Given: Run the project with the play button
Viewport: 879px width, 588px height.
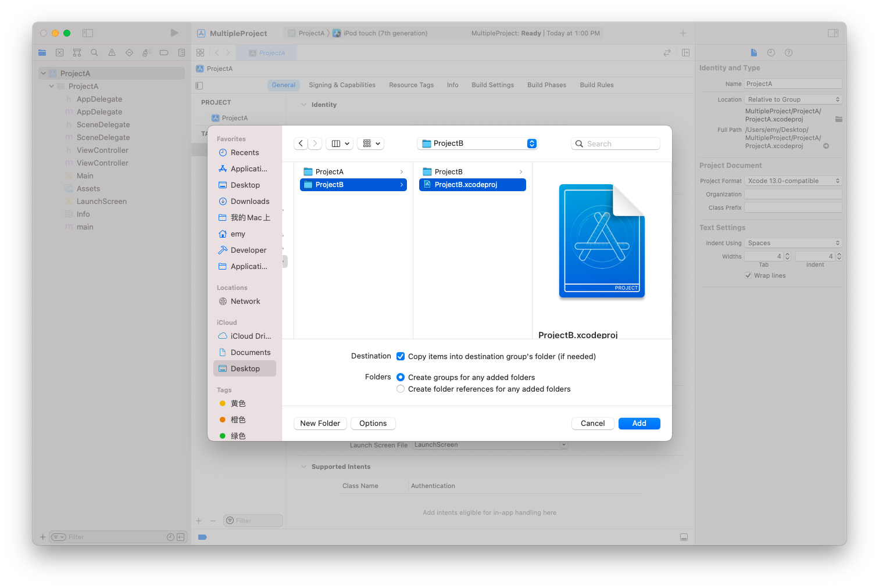Looking at the screenshot, I should pyautogui.click(x=174, y=33).
